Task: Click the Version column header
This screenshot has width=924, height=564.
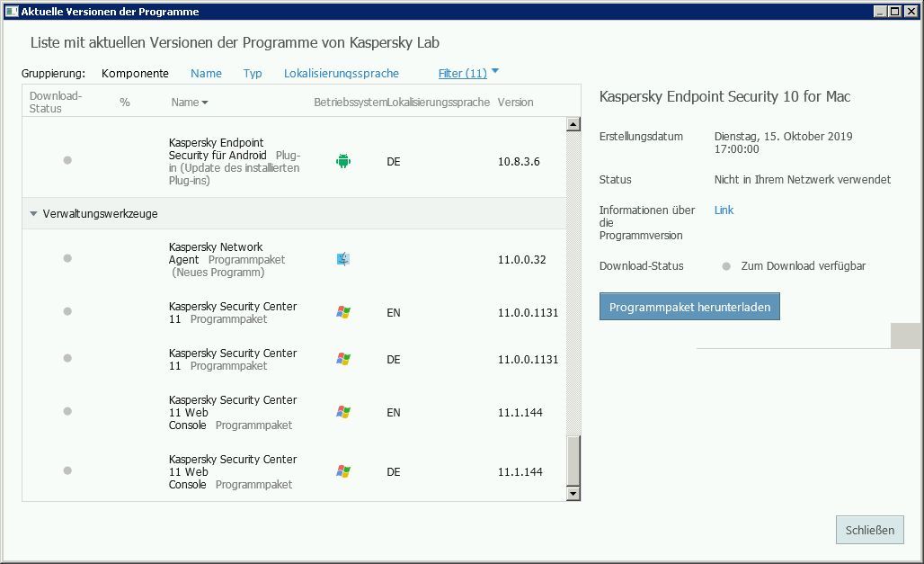Action: (x=515, y=103)
